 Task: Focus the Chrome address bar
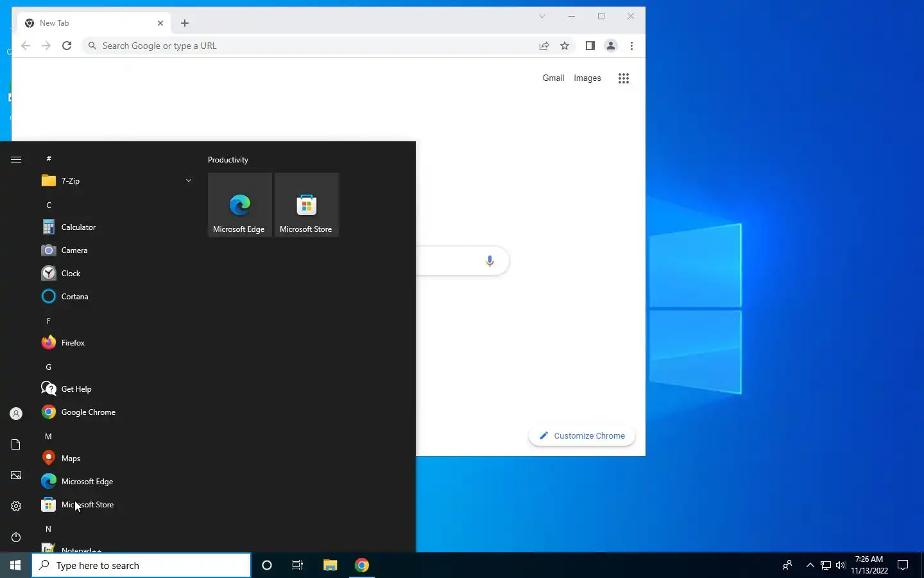click(314, 46)
